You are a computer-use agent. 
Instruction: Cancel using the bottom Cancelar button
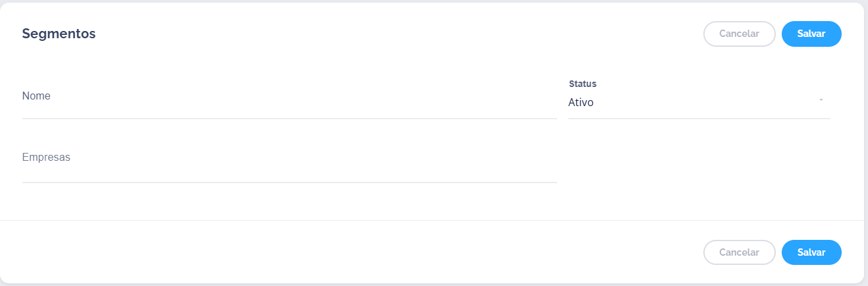click(739, 252)
